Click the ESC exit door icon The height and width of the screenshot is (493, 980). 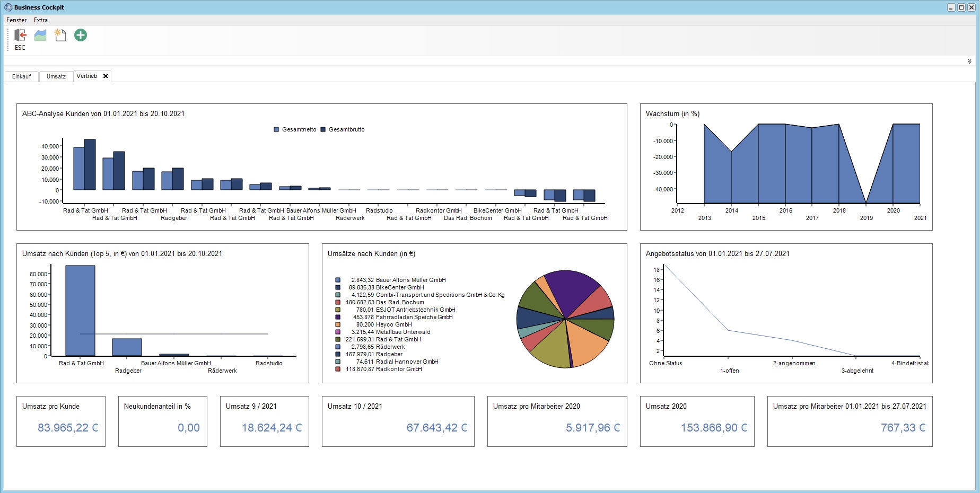click(20, 36)
